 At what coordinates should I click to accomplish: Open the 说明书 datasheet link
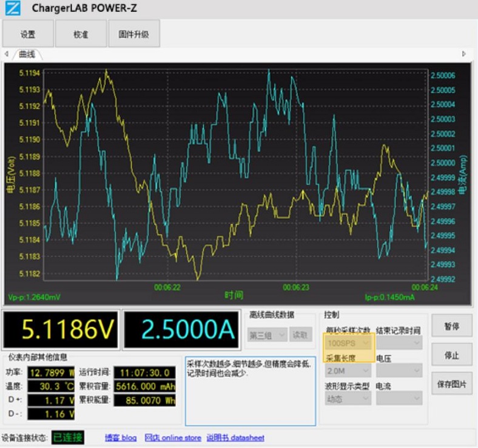(x=235, y=438)
